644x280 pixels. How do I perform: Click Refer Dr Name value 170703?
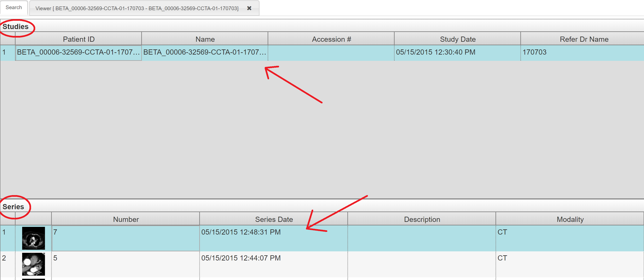point(534,52)
